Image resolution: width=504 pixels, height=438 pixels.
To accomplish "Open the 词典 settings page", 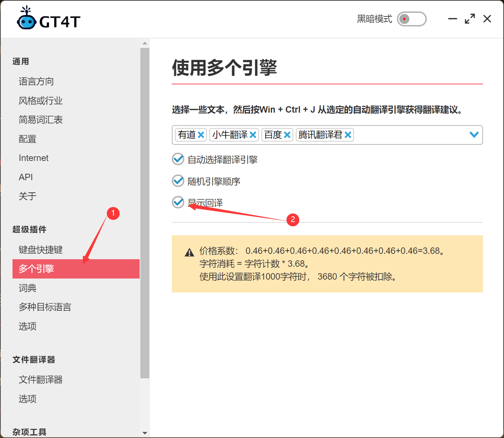I will click(x=28, y=288).
